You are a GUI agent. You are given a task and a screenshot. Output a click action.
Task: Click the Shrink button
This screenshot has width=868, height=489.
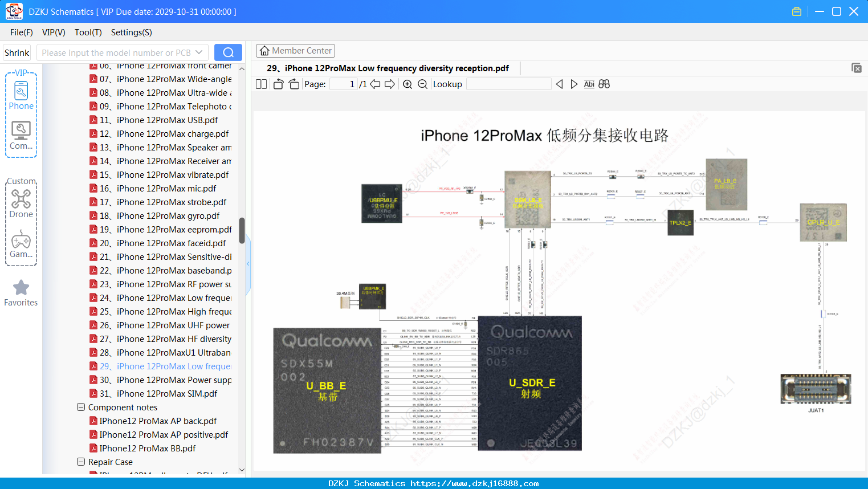[x=17, y=52]
